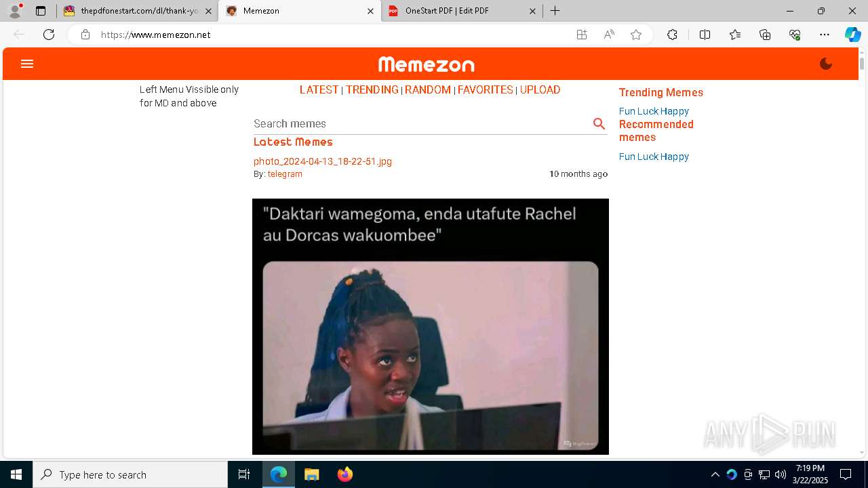Reload the Memezon page
Image resolution: width=868 pixels, height=488 pixels.
[x=49, y=35]
